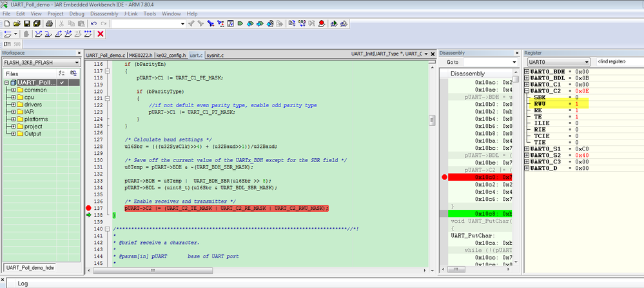Expand the drivers folder in Workspace
Viewport: 644px width, 288px height.
coord(13,105)
